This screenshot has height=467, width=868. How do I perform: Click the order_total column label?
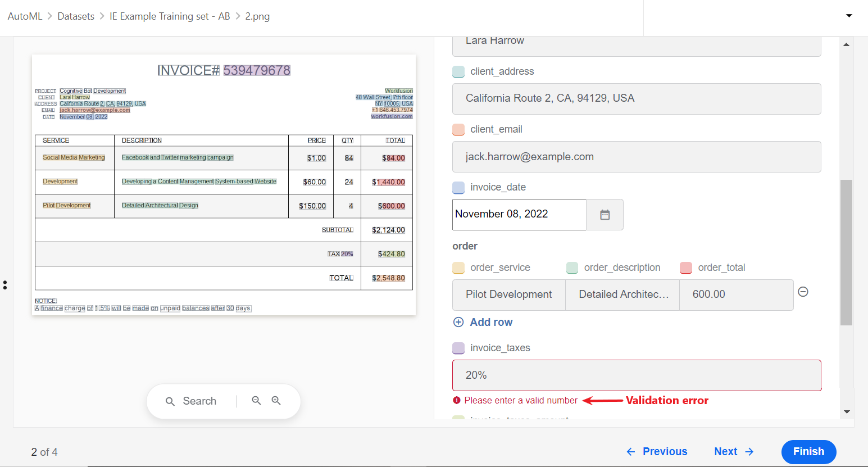(721, 267)
